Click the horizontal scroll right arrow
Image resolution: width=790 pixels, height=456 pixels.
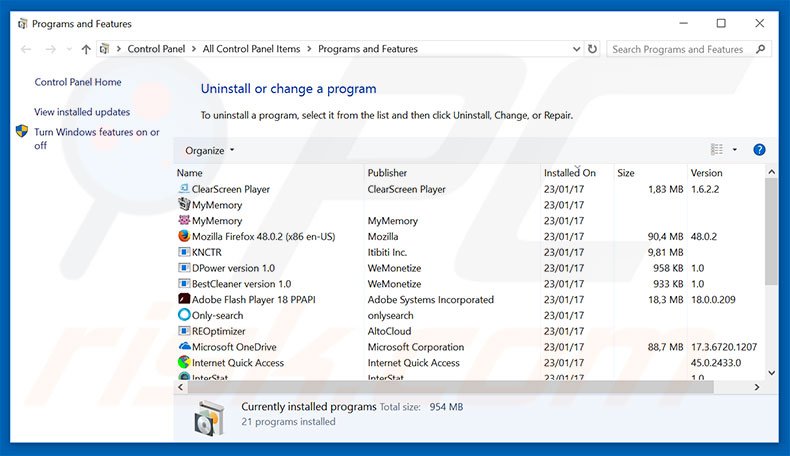pyautogui.click(x=756, y=387)
